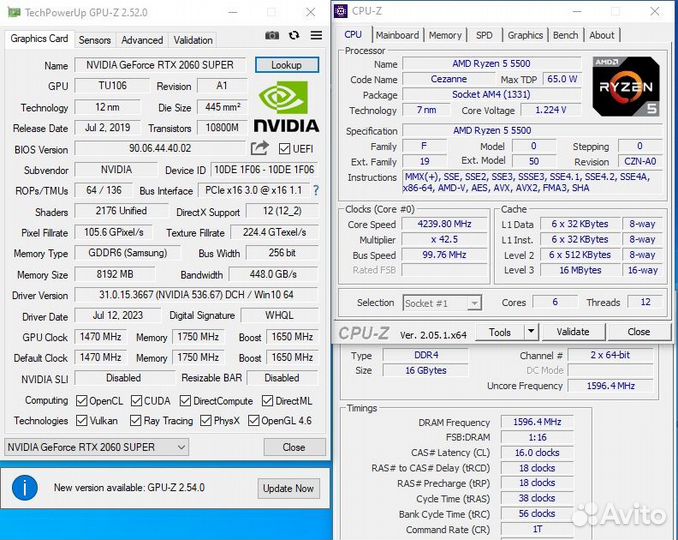Viewport: 678px width, 540px height.
Task: Click the BIOS export share icon
Action: 259,148
